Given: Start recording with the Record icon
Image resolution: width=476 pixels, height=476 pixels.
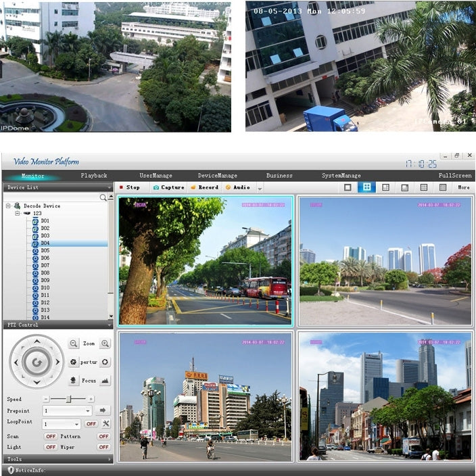Looking at the screenshot, I should (193, 187).
